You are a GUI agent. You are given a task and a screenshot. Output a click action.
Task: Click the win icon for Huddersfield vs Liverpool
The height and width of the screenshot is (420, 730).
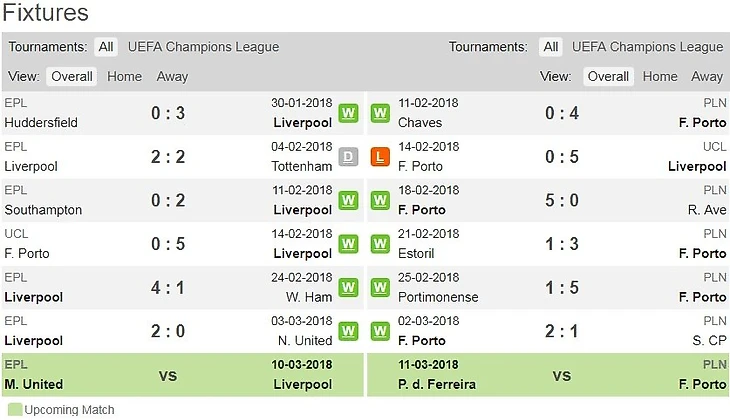[348, 113]
